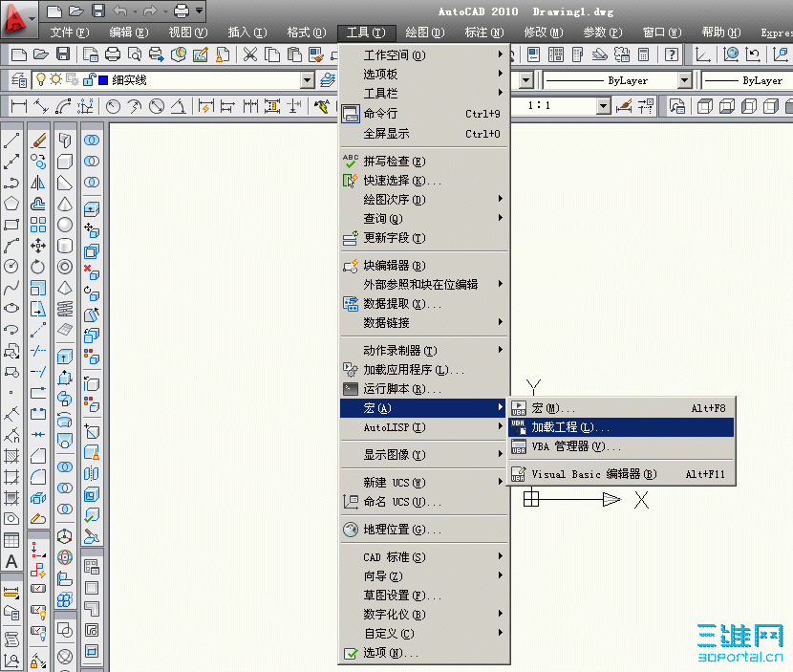Choose 宏(M)... Alt+F8 entry
This screenshot has width=793, height=672.
(621, 408)
